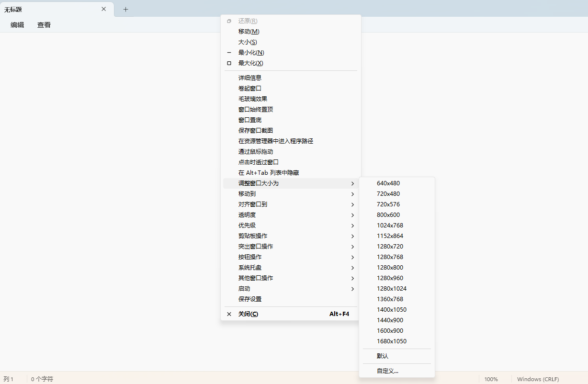
Task: Choose 1280x720 from size list
Action: (397, 246)
